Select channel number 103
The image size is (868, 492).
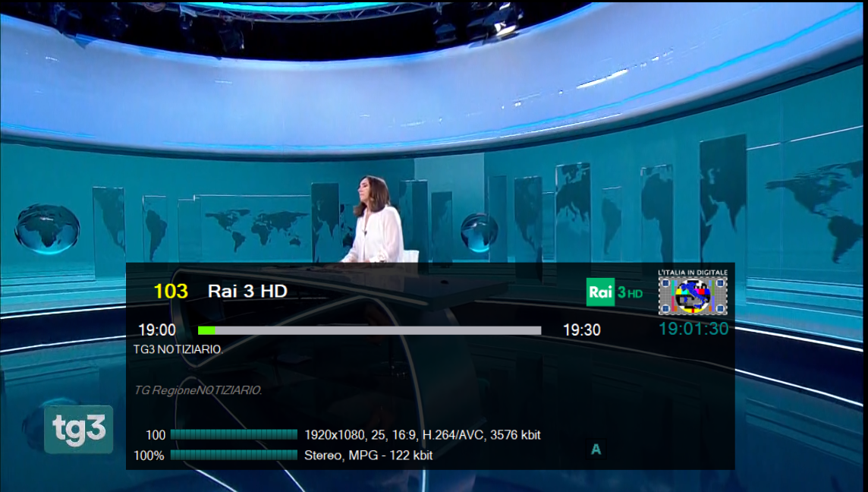171,292
